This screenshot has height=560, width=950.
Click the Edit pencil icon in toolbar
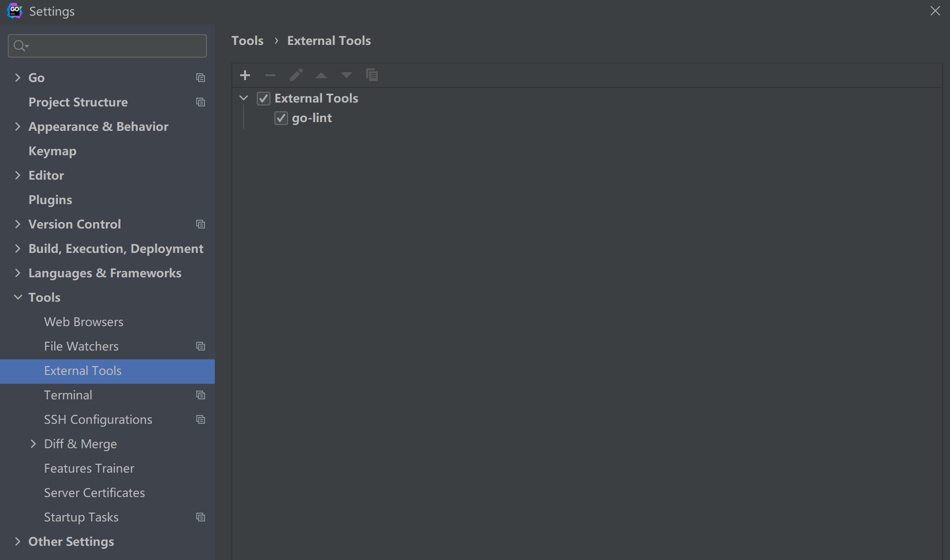pyautogui.click(x=296, y=75)
